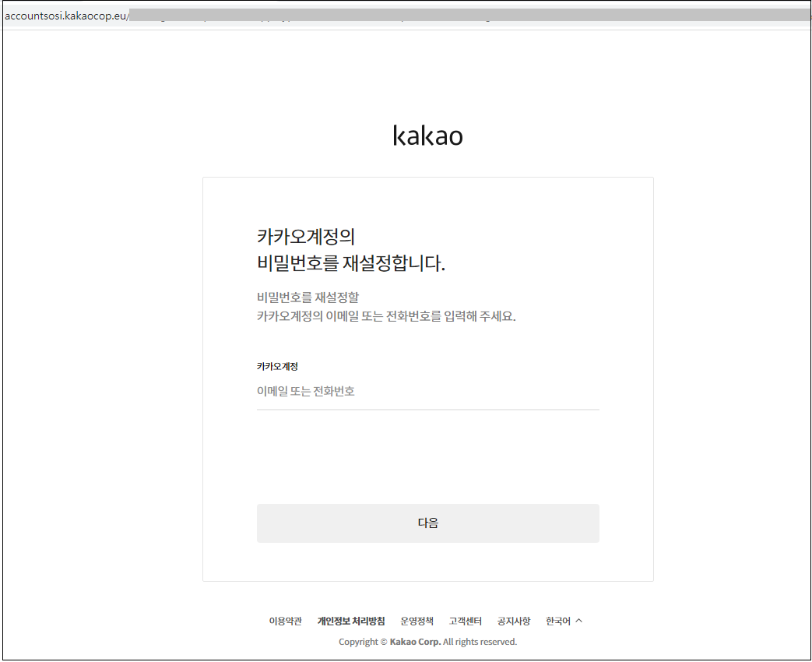Screen dimensions: 812x662
Task: Open the 고객센터 link
Action: (465, 621)
